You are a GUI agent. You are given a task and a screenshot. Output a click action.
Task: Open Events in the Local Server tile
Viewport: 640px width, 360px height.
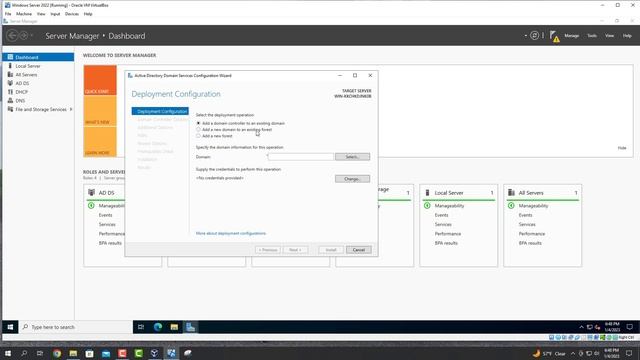click(441, 215)
